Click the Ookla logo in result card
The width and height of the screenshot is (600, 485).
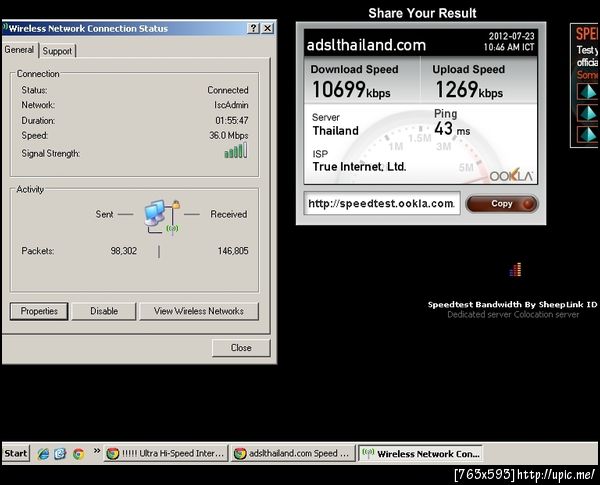510,175
